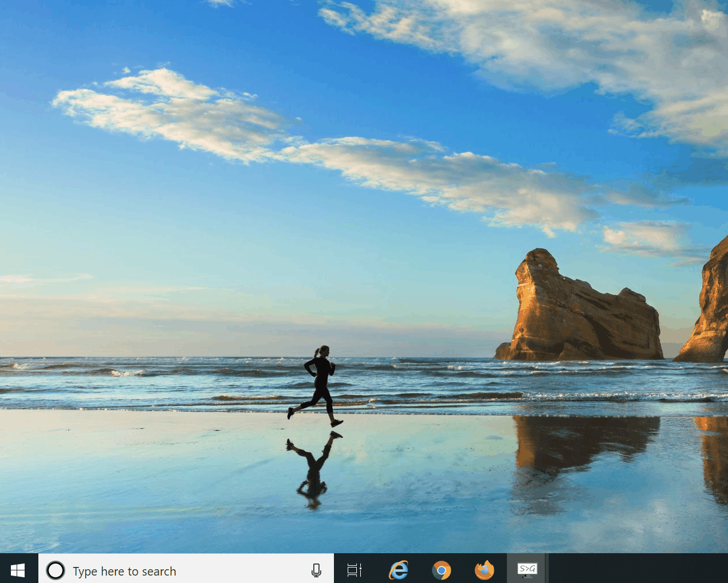This screenshot has height=583, width=728.
Task: Click the large golden rock formation
Action: click(579, 315)
